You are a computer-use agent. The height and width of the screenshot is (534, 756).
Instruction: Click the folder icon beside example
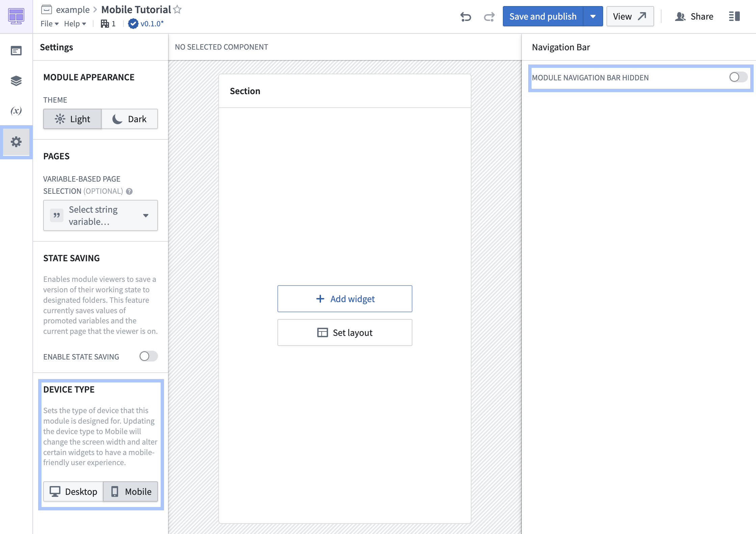point(47,9)
